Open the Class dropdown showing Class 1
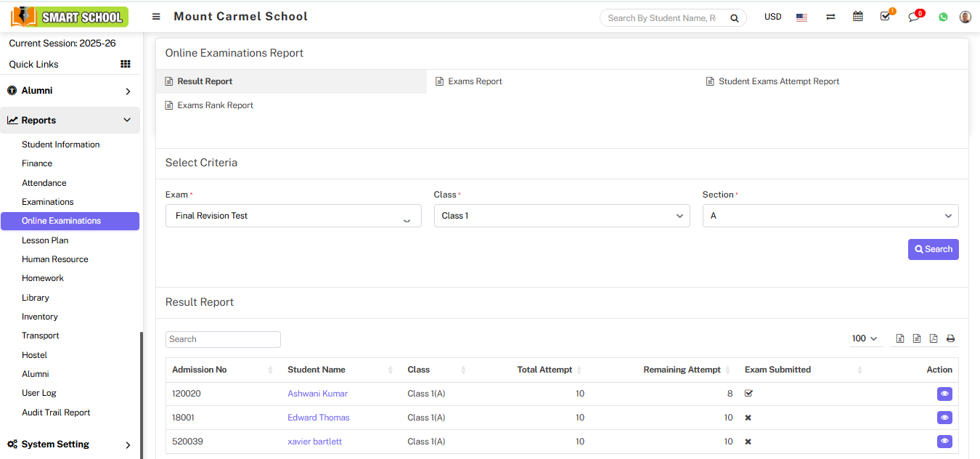Viewport: 980px width, 459px height. [x=561, y=215]
